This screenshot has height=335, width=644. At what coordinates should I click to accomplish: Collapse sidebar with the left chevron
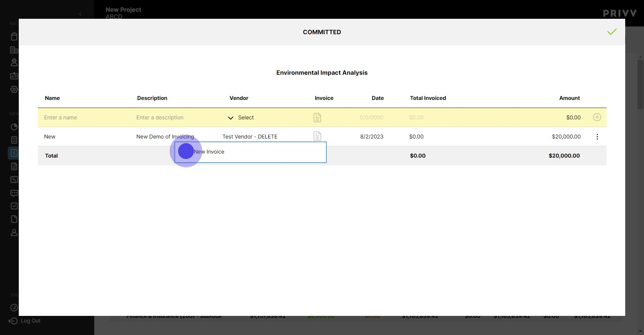point(80,14)
